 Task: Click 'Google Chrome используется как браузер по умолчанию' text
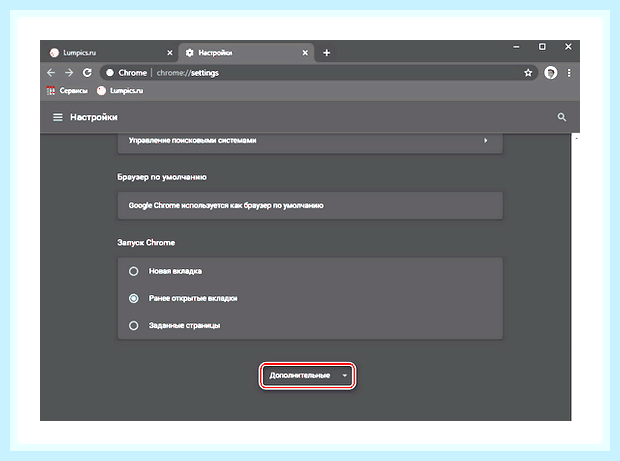pos(226,206)
